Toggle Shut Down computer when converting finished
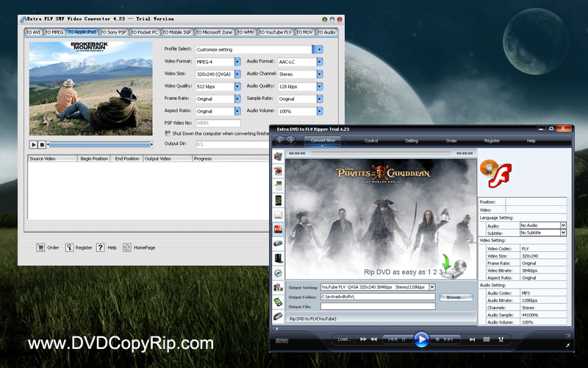The image size is (588, 368). tap(168, 133)
